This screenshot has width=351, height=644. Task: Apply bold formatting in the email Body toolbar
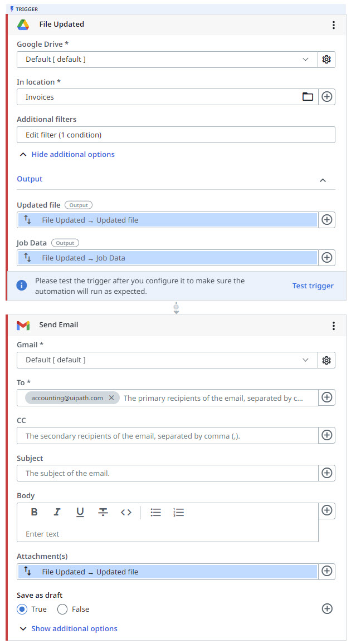tap(34, 512)
